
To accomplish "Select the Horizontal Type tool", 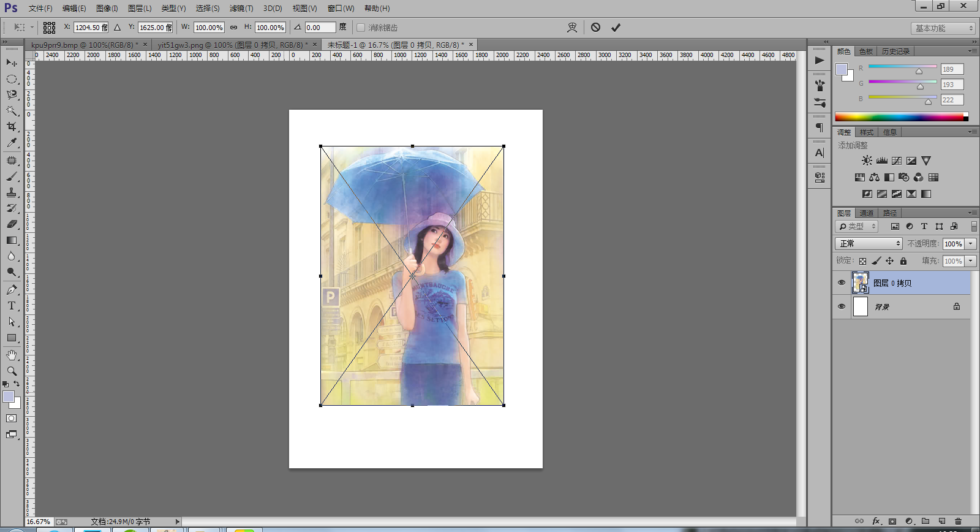I will 12,306.
